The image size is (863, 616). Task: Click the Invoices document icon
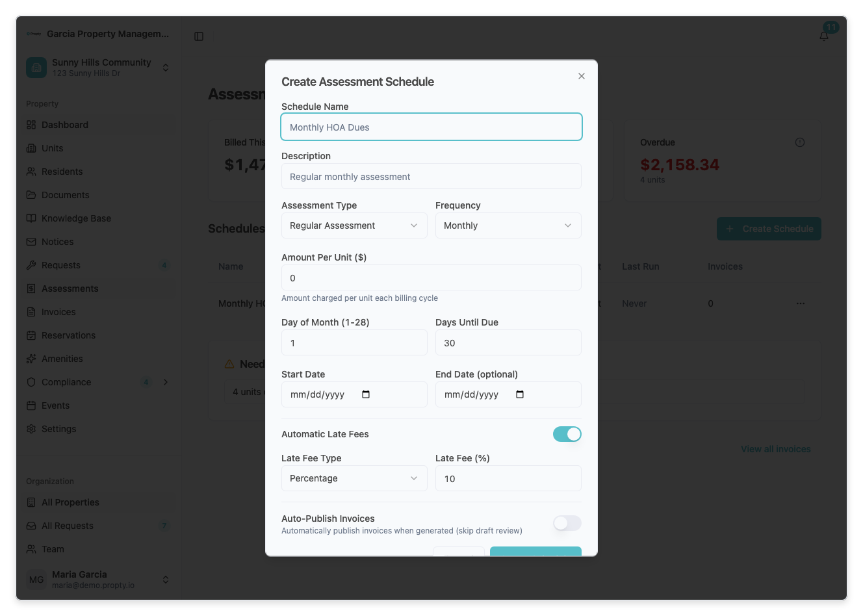coord(31,312)
